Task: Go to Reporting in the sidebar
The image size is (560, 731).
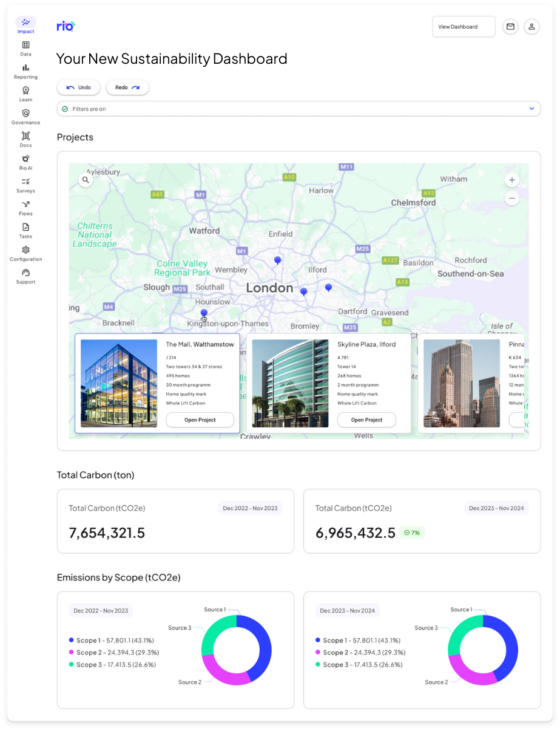Action: click(25, 72)
